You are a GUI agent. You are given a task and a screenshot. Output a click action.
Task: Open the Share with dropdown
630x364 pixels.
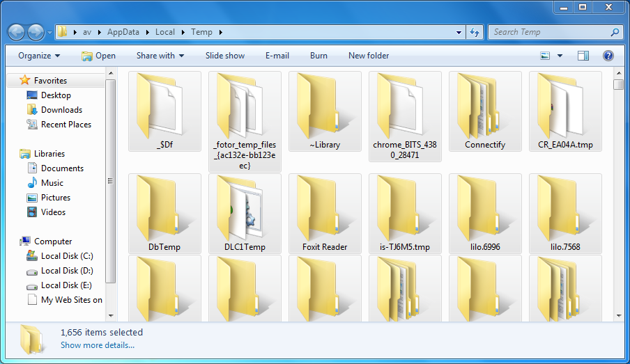[160, 56]
